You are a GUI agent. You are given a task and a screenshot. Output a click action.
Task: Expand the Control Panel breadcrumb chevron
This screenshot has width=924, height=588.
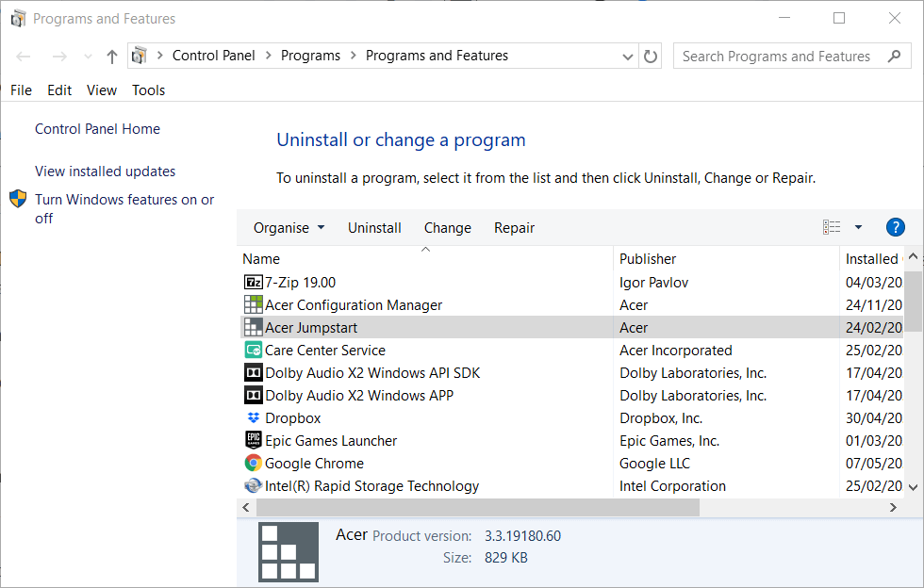268,56
